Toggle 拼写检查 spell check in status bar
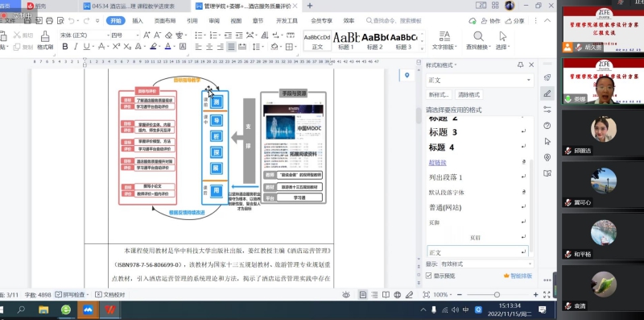This screenshot has height=320, width=644. [x=72, y=294]
